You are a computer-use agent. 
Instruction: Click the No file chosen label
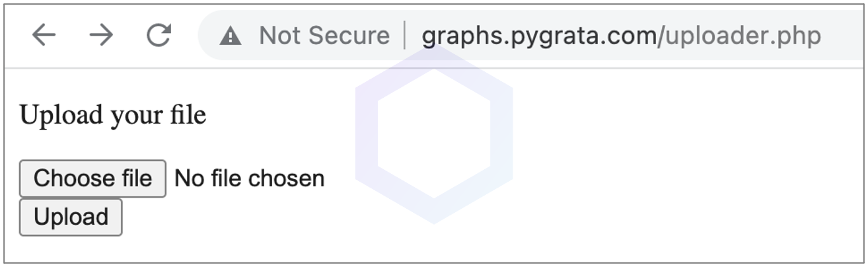[x=249, y=178]
